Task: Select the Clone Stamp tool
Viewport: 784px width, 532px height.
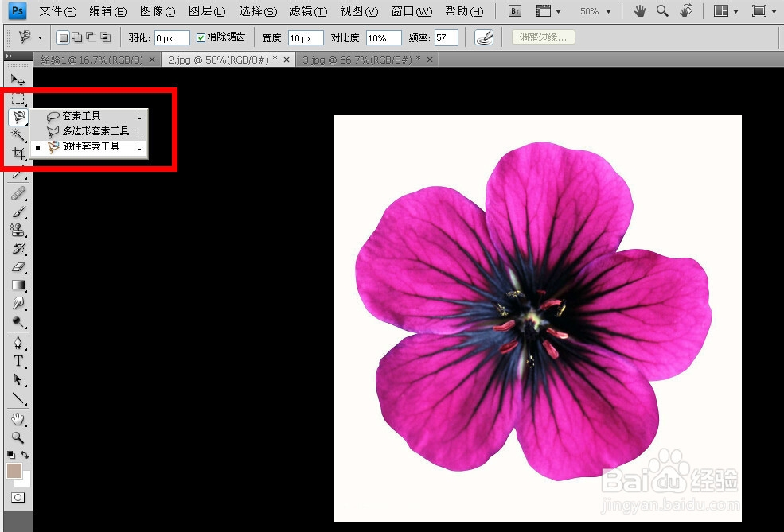Action: [x=18, y=231]
